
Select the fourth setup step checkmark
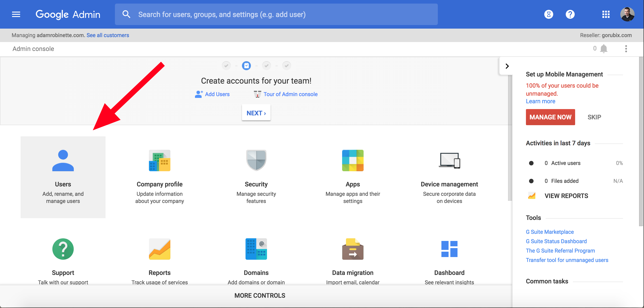pyautogui.click(x=286, y=66)
